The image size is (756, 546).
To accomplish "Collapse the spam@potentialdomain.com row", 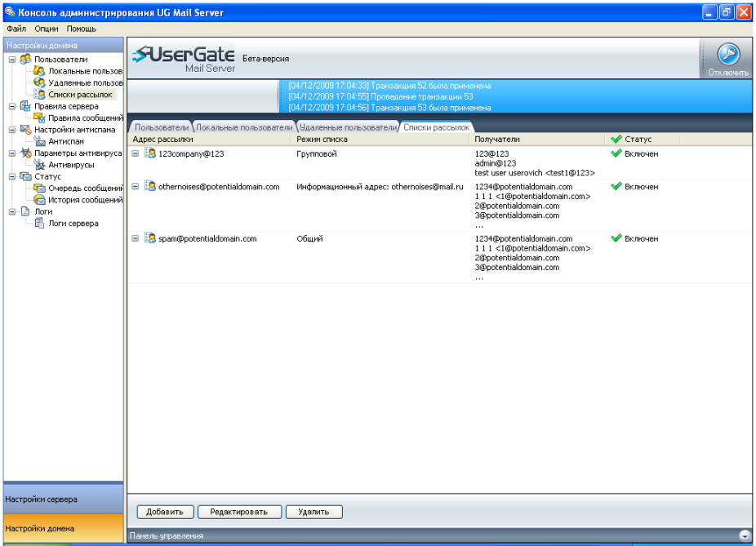I will [x=136, y=238].
